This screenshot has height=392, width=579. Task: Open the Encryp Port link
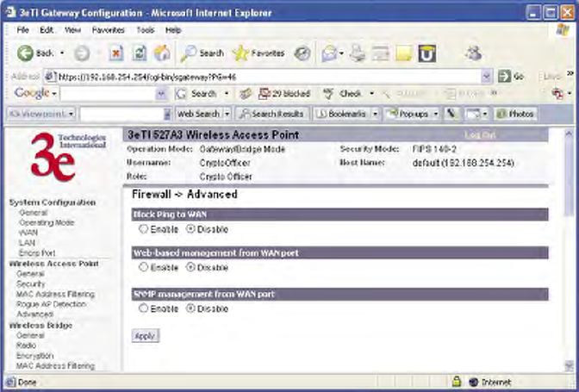click(x=37, y=253)
